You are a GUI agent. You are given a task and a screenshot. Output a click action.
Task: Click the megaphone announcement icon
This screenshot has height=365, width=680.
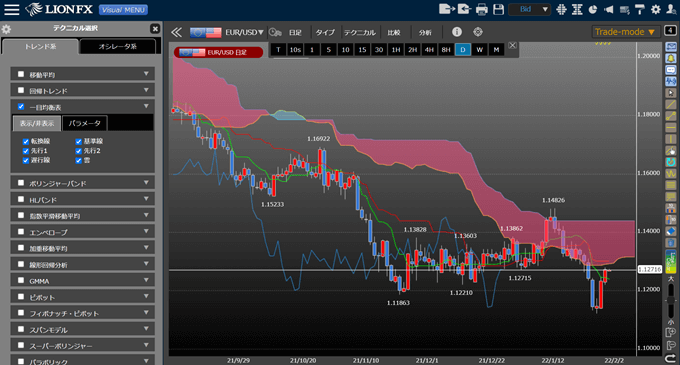point(609,9)
